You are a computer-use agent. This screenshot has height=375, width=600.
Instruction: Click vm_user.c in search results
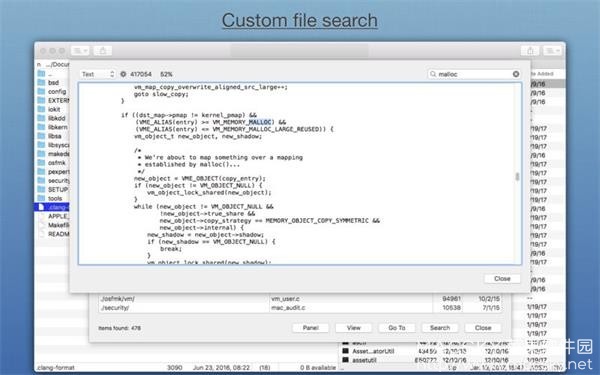(x=285, y=298)
